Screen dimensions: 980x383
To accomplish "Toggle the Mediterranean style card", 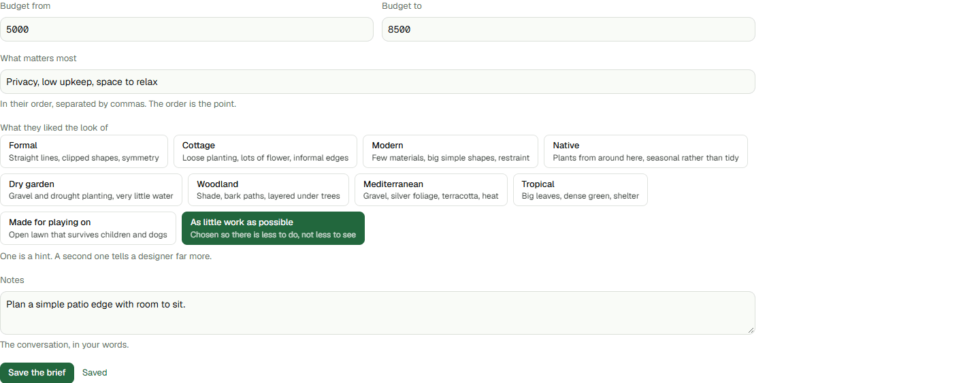I will point(431,190).
